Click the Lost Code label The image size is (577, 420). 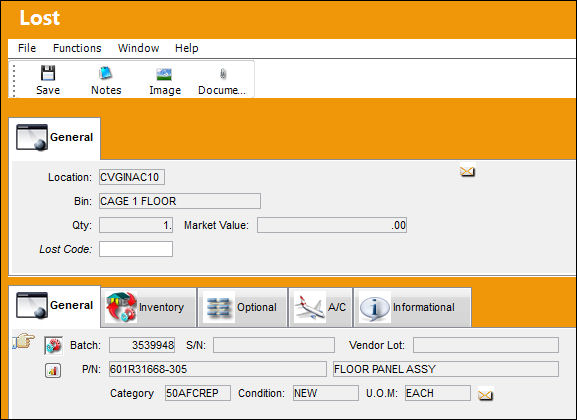tap(66, 249)
